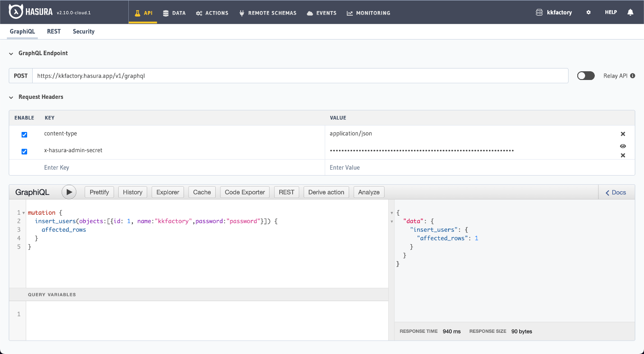Open the EVENTS tab
The image size is (644, 354).
click(x=322, y=13)
